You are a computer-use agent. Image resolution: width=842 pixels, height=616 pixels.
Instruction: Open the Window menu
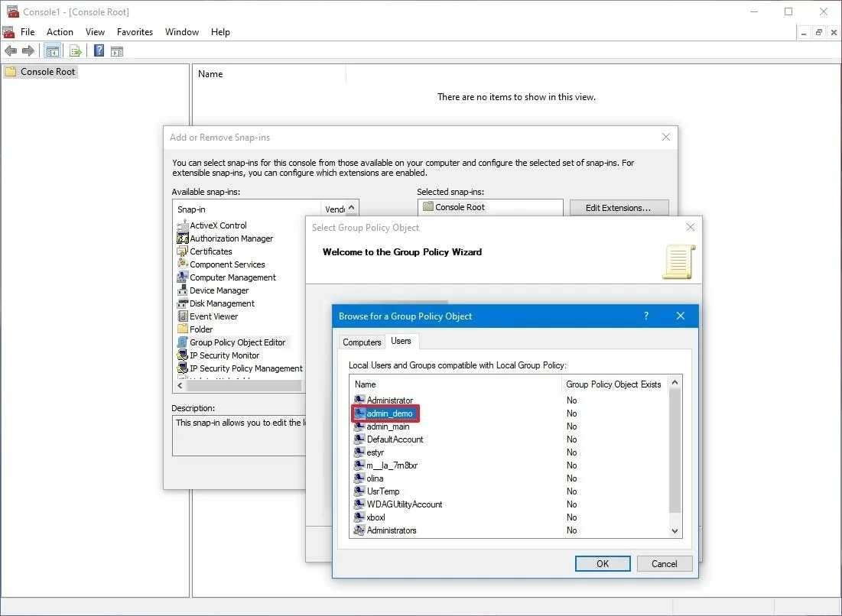coord(182,32)
